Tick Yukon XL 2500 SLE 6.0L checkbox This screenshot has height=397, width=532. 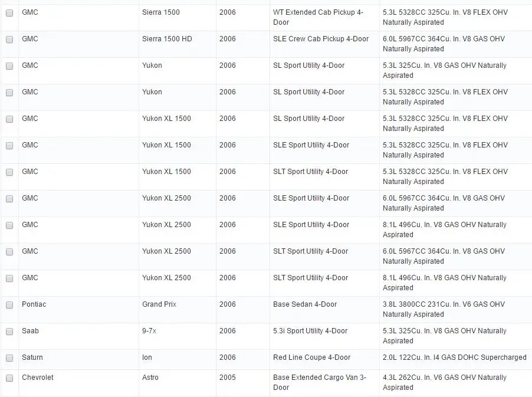9,198
